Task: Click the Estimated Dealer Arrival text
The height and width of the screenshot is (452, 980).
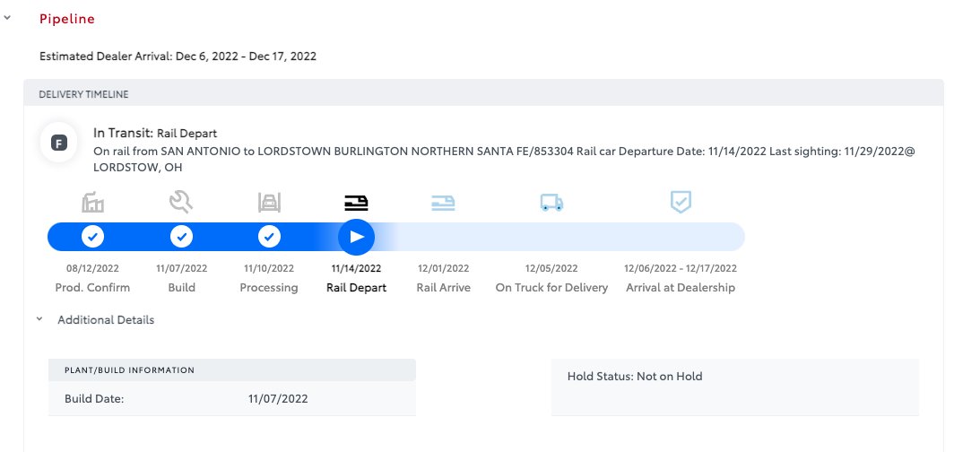Action: 178,56
